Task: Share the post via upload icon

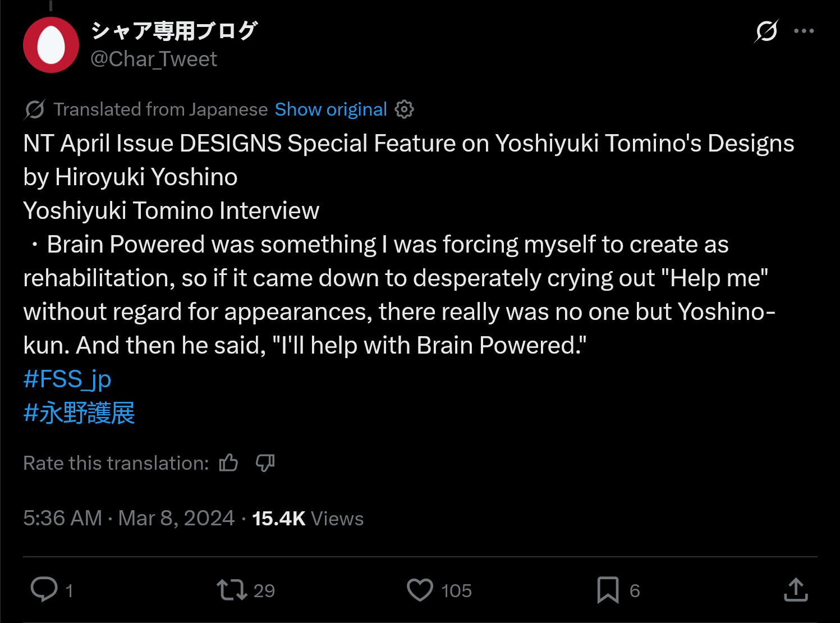Action: 796,590
